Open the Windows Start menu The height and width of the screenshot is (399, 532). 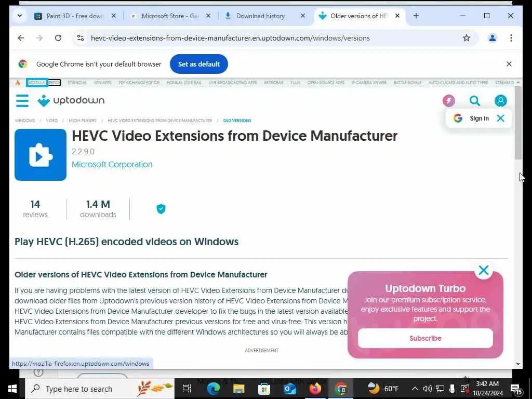coord(12,389)
